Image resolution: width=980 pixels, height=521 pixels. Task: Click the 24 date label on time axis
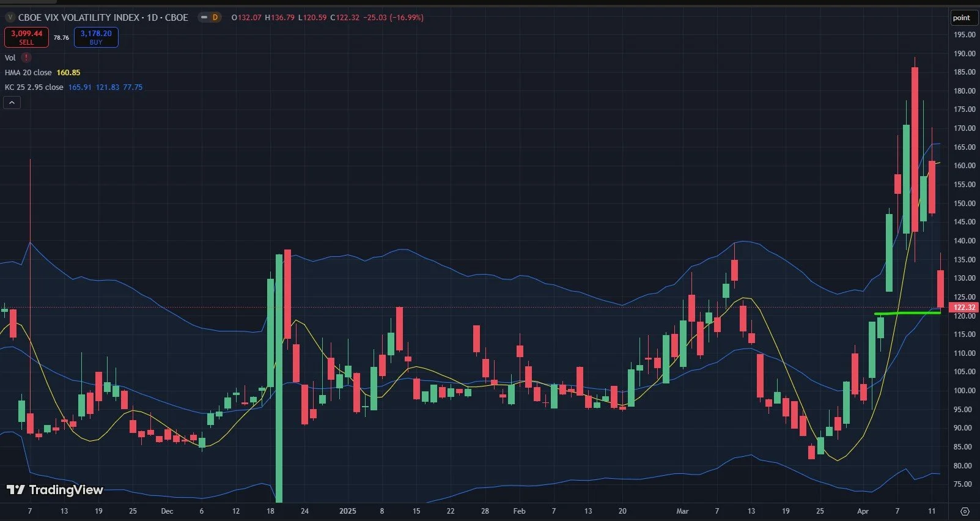click(x=304, y=511)
